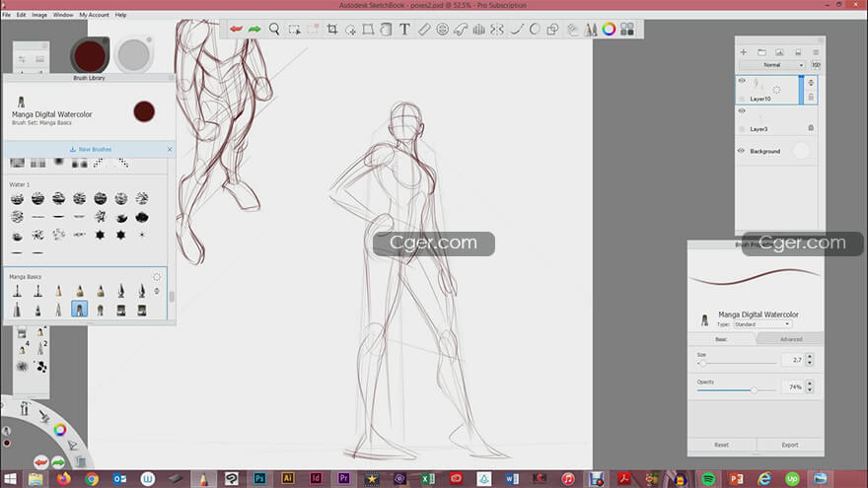Open the My Account menu
868x488 pixels.
[x=94, y=15]
